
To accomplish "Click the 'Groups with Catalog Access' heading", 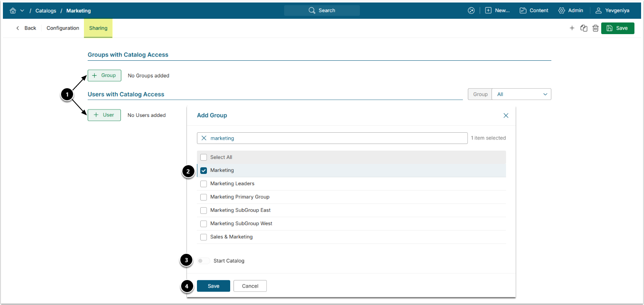I will 128,55.
